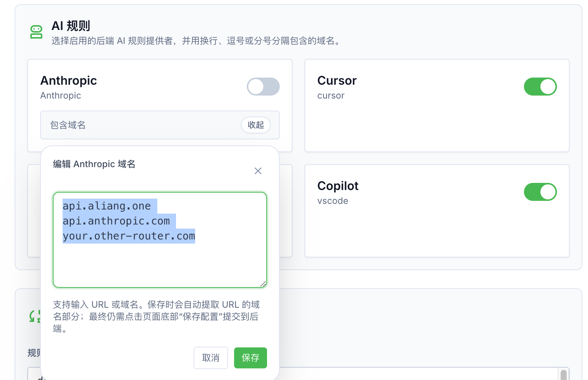Click the your.other-router.com line

[x=129, y=236]
